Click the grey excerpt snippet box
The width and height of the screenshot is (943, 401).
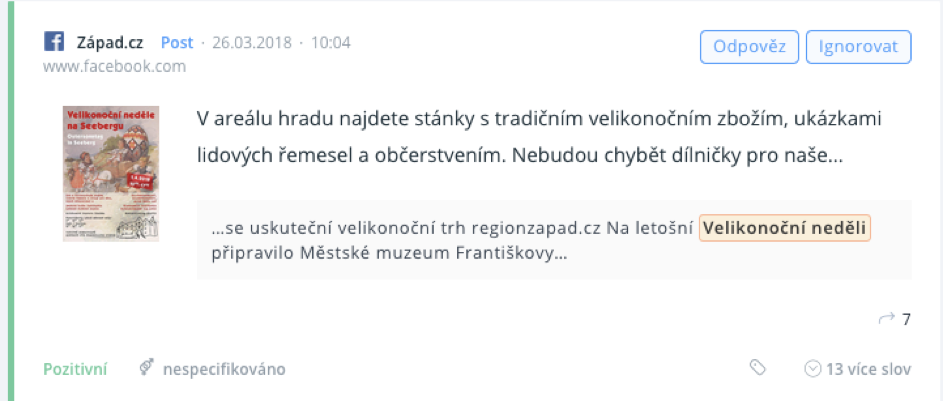[x=554, y=240]
